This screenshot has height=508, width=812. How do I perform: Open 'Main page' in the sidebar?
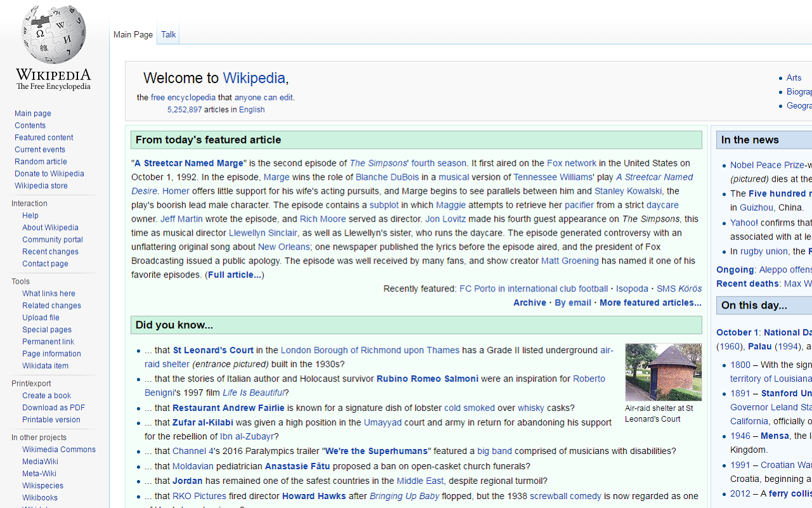[x=33, y=114]
